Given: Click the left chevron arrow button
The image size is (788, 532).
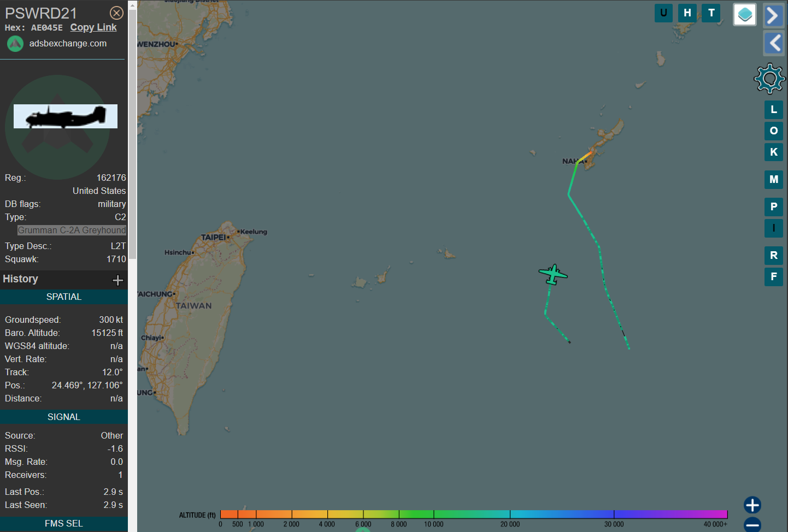Looking at the screenshot, I should tap(773, 43).
